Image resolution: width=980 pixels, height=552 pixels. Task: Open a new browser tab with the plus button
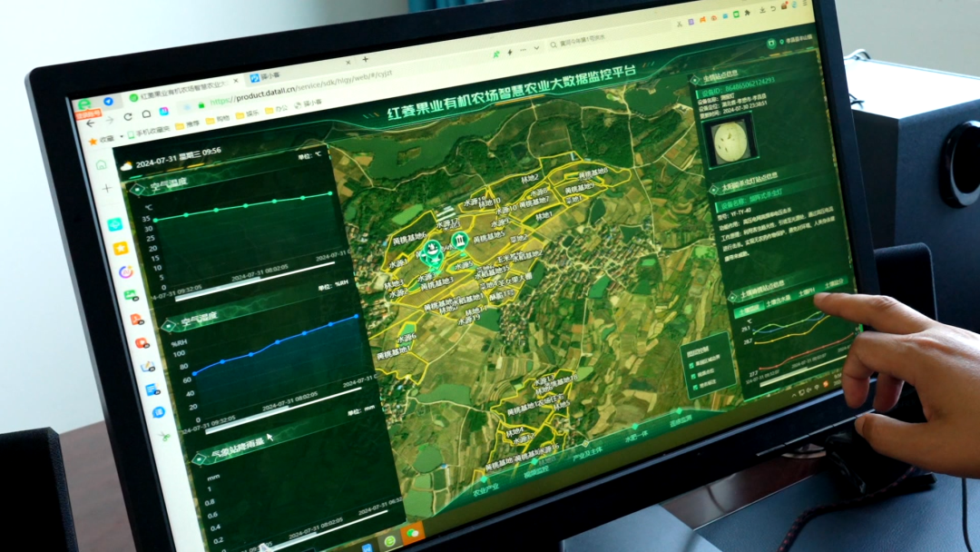pyautogui.click(x=366, y=59)
